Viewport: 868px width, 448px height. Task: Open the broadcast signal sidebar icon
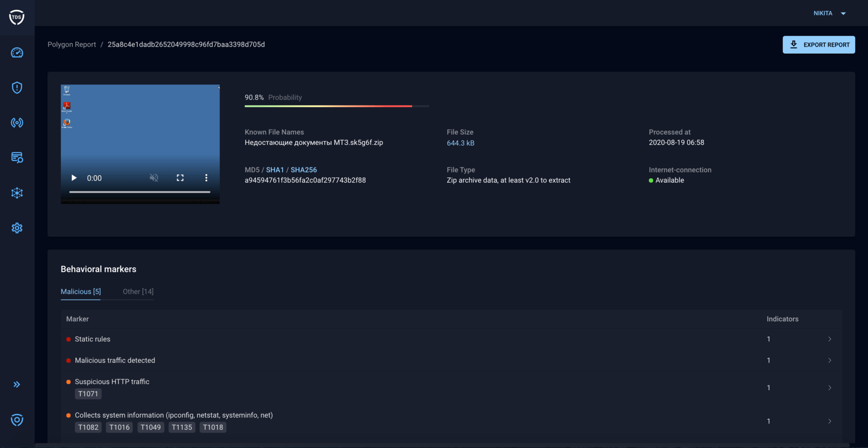pyautogui.click(x=17, y=122)
